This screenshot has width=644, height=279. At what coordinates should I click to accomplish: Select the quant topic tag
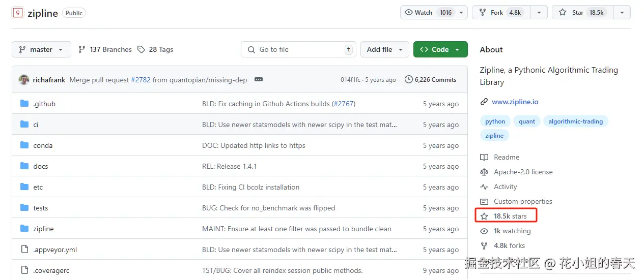527,121
